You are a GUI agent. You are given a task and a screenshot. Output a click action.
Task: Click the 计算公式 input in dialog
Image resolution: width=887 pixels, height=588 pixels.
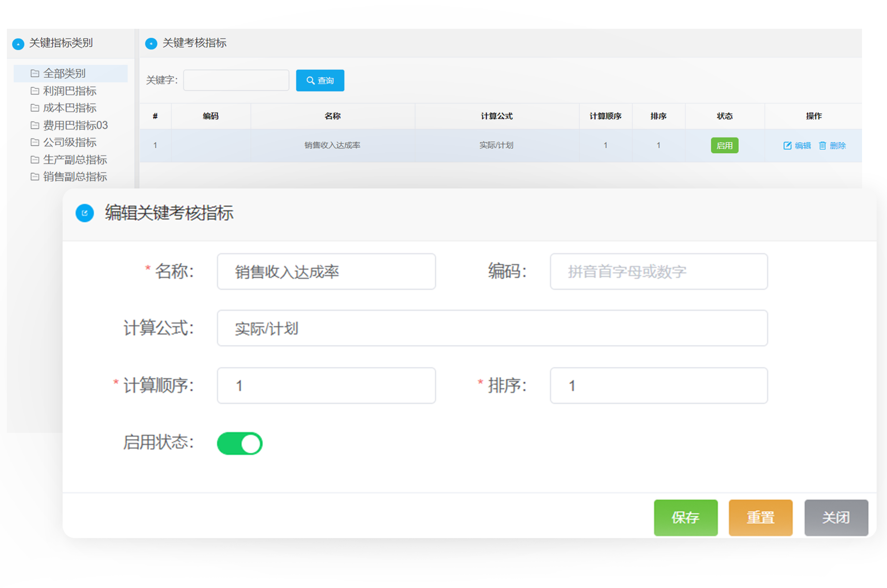click(492, 328)
